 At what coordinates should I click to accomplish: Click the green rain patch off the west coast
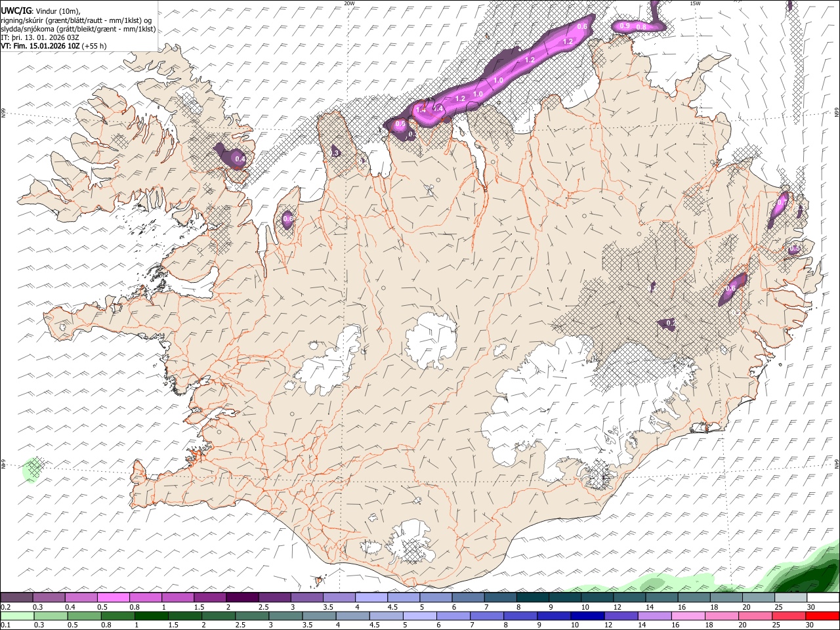click(x=33, y=469)
